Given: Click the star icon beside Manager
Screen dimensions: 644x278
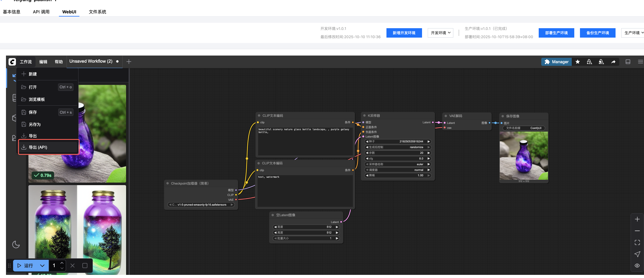Looking at the screenshot, I should tap(577, 62).
